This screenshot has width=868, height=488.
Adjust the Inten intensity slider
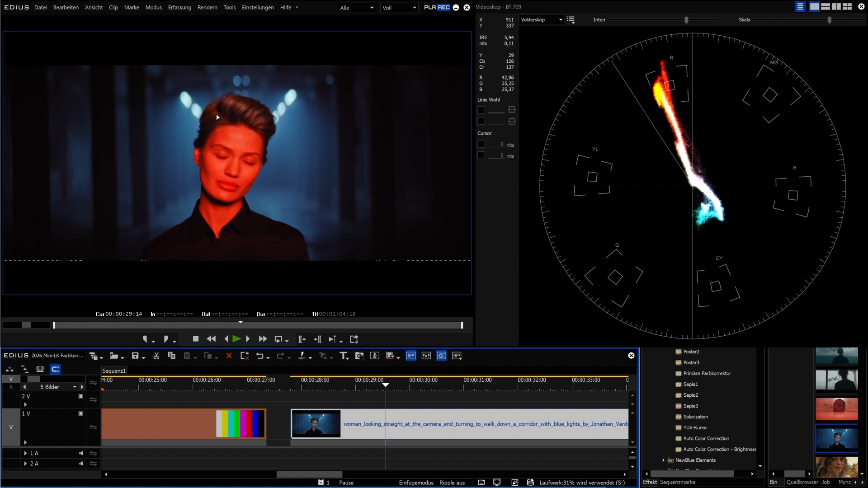point(686,20)
